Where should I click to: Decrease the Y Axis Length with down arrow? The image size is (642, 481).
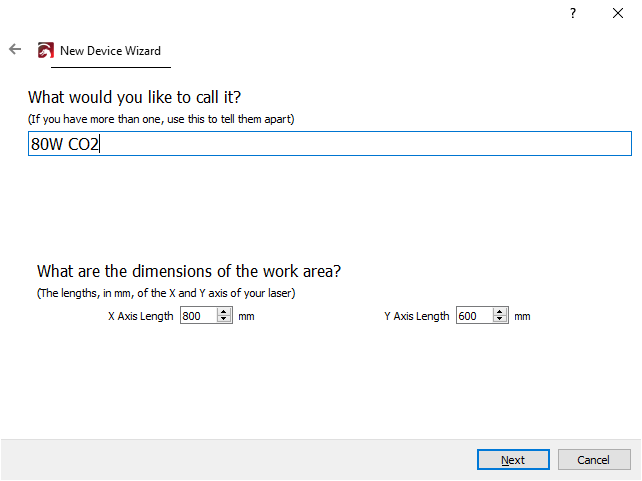[499, 320]
